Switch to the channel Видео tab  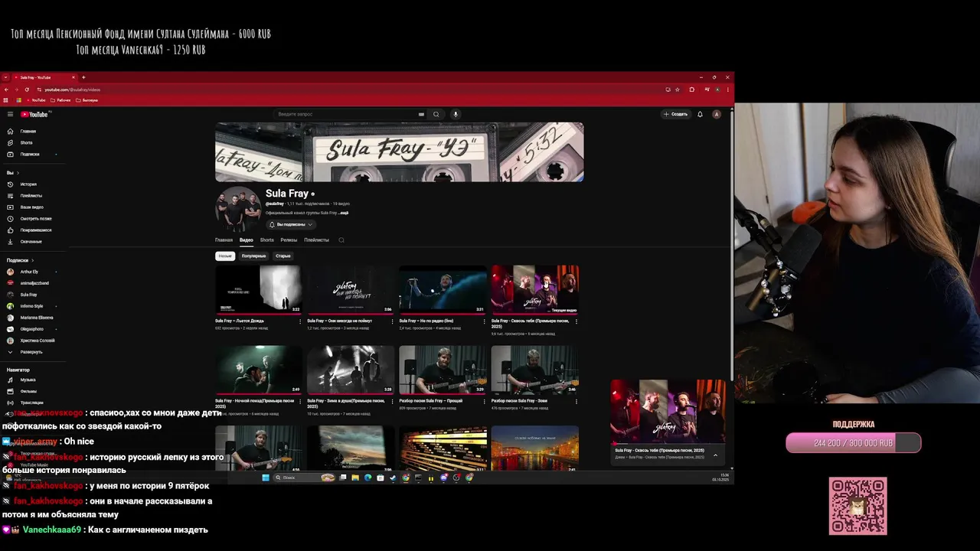point(246,240)
